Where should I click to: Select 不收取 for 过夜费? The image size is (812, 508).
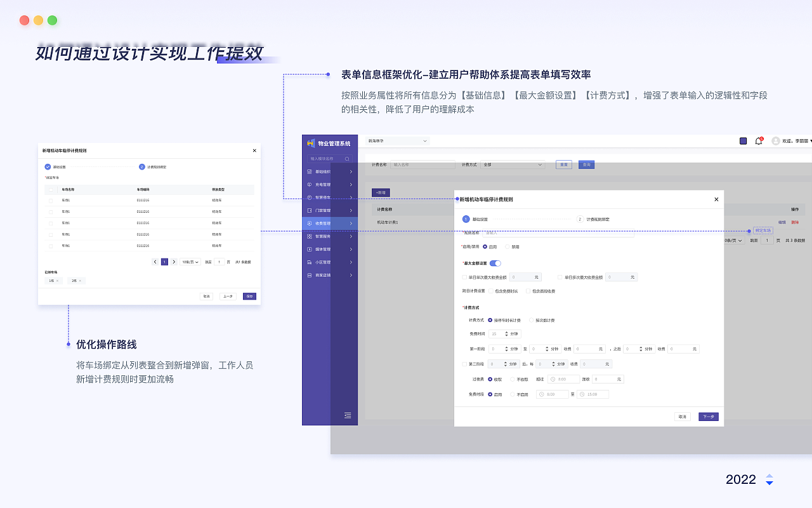click(x=513, y=379)
